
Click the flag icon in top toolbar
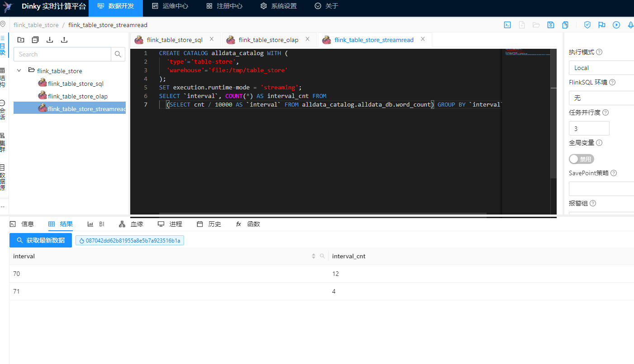point(601,25)
